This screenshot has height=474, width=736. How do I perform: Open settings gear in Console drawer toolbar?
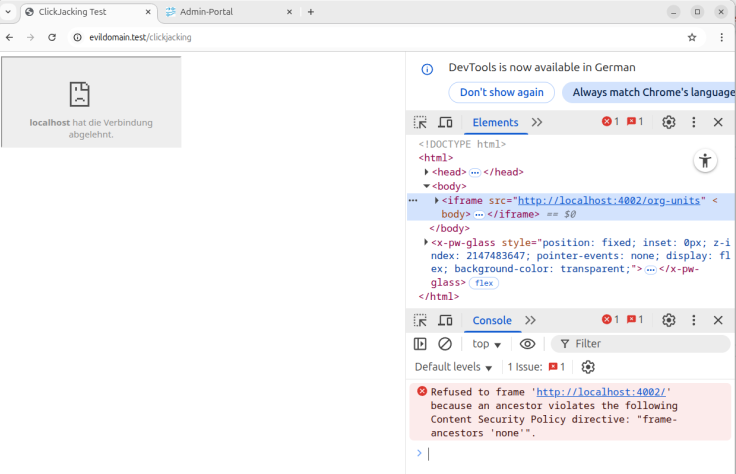668,320
